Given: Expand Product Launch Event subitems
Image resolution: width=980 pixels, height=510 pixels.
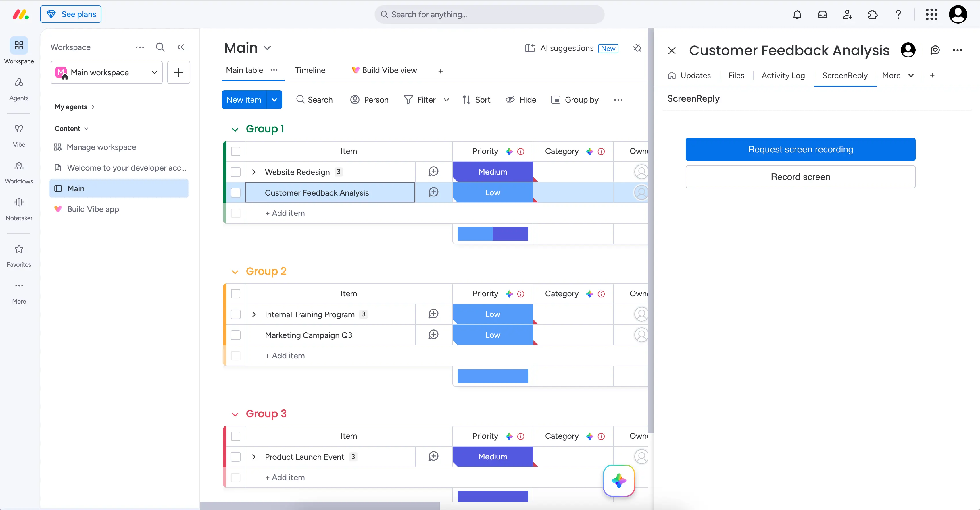Looking at the screenshot, I should (254, 457).
